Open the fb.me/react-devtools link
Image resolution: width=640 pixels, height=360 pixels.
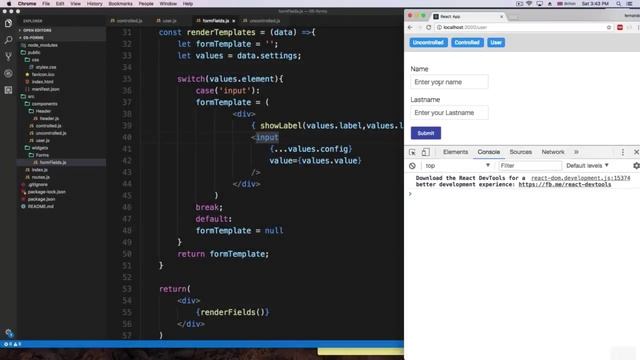click(x=564, y=184)
